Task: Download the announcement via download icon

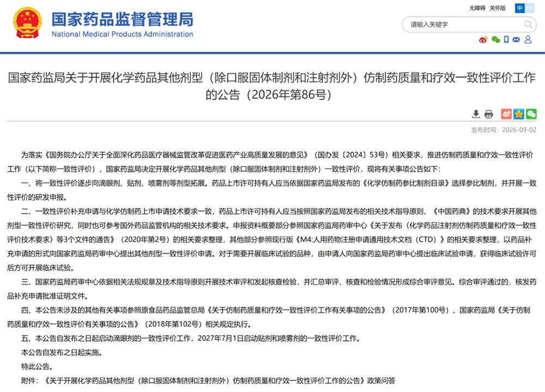Action: 476,114
